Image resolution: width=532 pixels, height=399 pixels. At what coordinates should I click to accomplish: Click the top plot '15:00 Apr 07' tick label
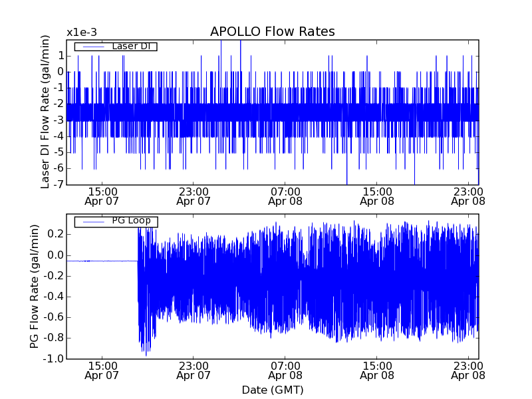(x=102, y=196)
